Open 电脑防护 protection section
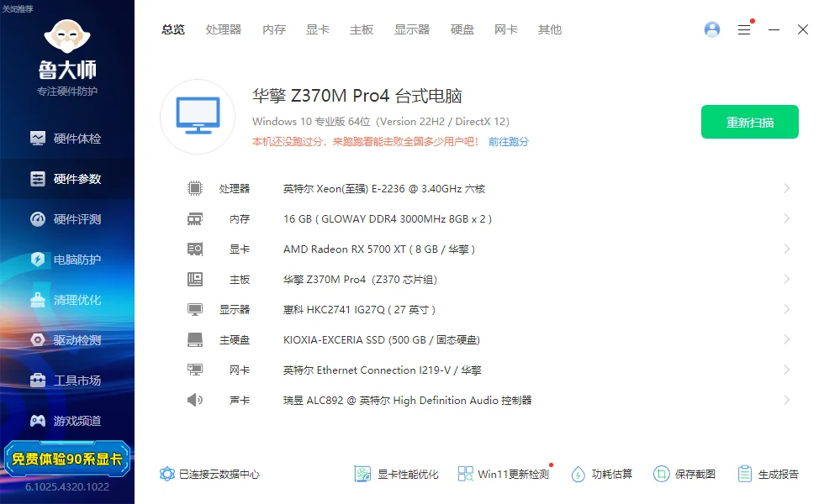 (x=66, y=260)
